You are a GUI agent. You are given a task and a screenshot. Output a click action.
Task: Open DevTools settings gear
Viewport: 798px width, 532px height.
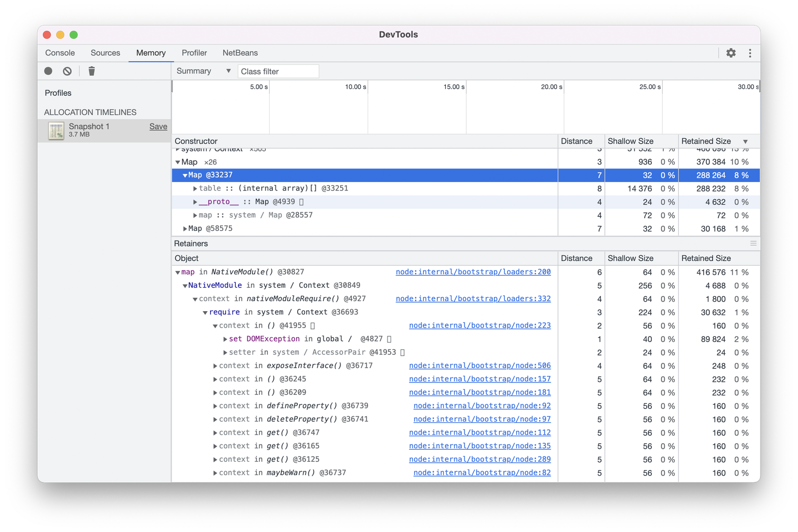point(731,53)
